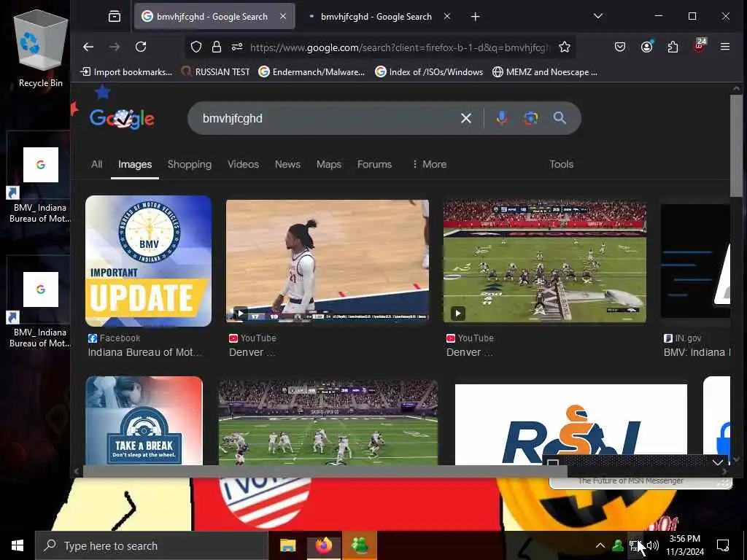Image resolution: width=747 pixels, height=560 pixels.
Task: Open BMV Important Update image
Action: [148, 261]
